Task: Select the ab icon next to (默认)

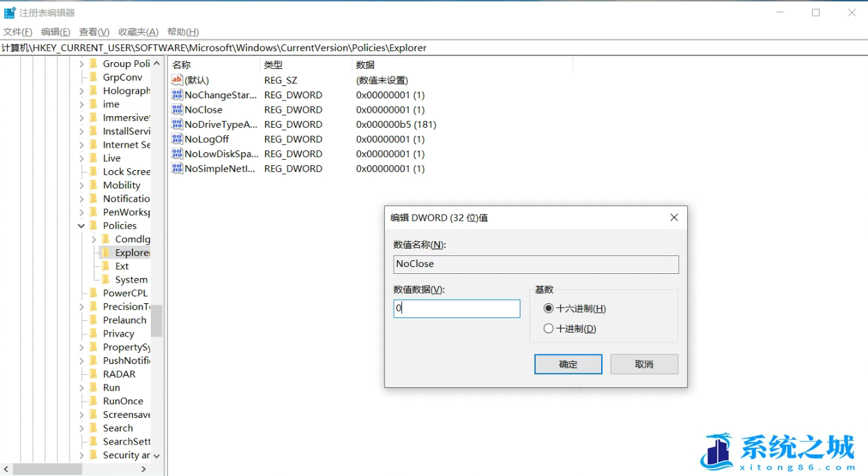Action: tap(176, 80)
